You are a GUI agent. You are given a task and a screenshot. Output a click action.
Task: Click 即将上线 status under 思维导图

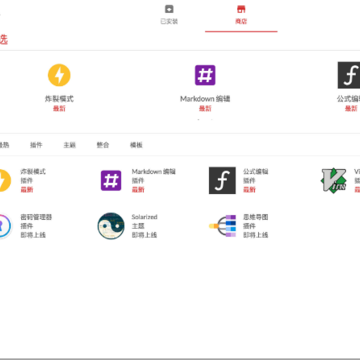click(256, 235)
